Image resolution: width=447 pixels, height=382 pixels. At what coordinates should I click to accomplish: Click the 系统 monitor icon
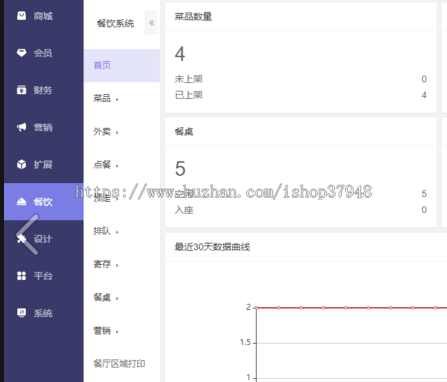[22, 313]
